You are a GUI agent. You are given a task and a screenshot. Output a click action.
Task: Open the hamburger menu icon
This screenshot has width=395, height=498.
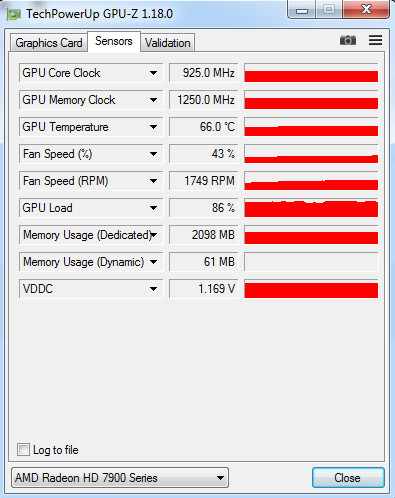pyautogui.click(x=375, y=40)
